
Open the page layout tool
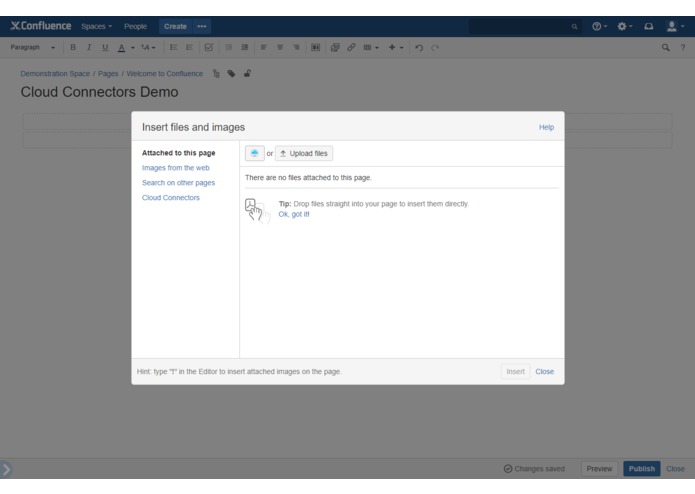click(x=316, y=47)
